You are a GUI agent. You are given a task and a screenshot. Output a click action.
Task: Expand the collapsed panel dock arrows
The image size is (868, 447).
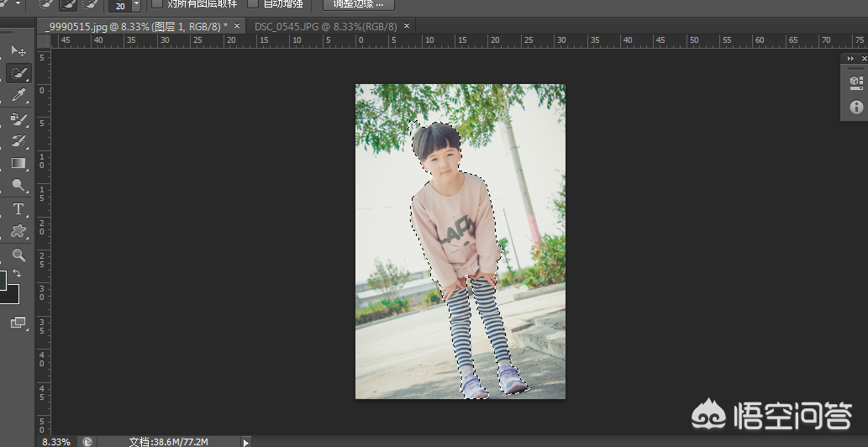click(x=850, y=58)
